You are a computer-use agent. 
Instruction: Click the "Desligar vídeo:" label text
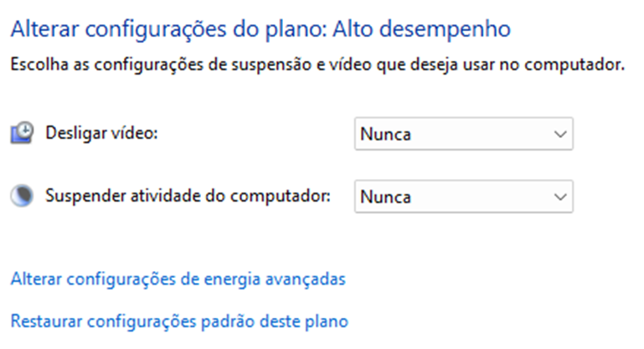pos(102,132)
